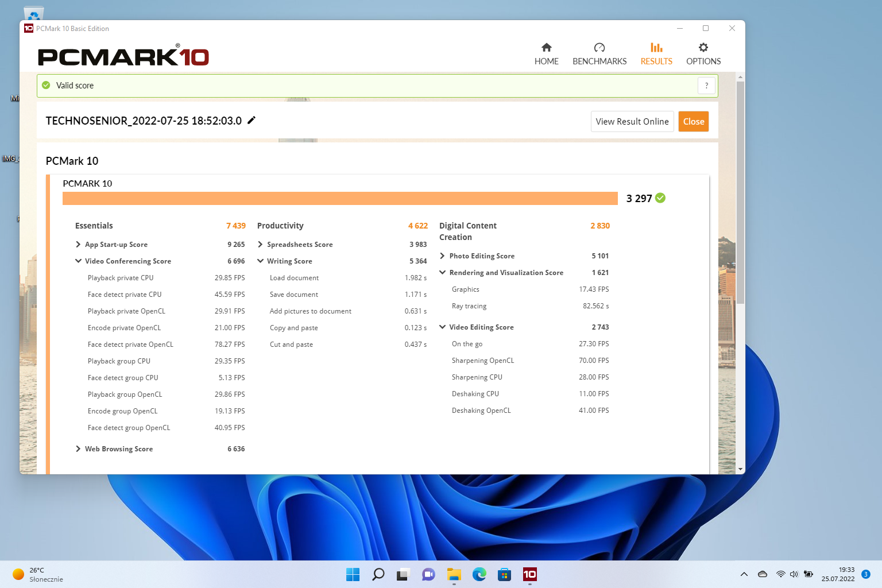Click the Essentials score 7 439

tap(236, 226)
